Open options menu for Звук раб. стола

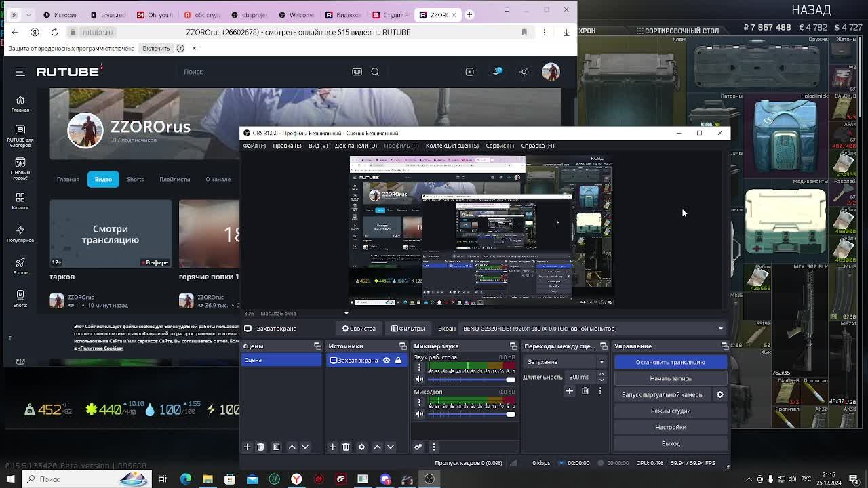tap(419, 367)
